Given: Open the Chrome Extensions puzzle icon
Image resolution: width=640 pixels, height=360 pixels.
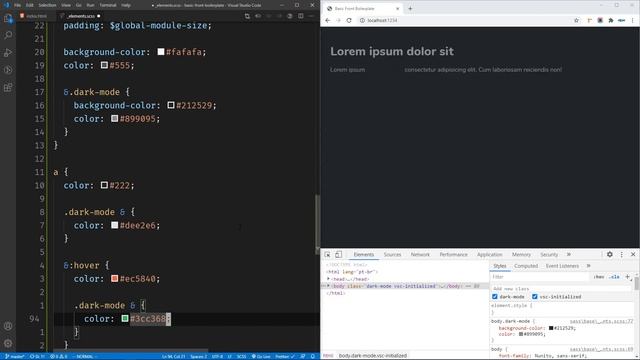Looking at the screenshot, I should [611, 20].
